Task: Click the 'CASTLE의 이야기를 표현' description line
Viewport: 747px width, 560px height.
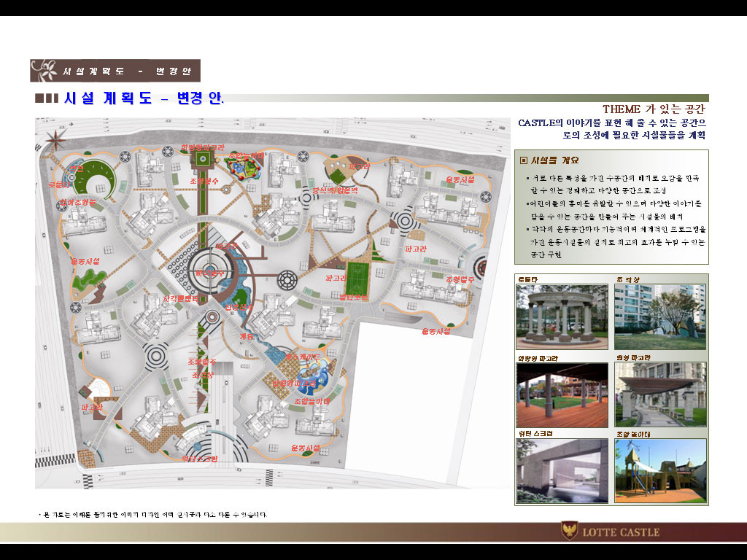Action: pyautogui.click(x=612, y=122)
